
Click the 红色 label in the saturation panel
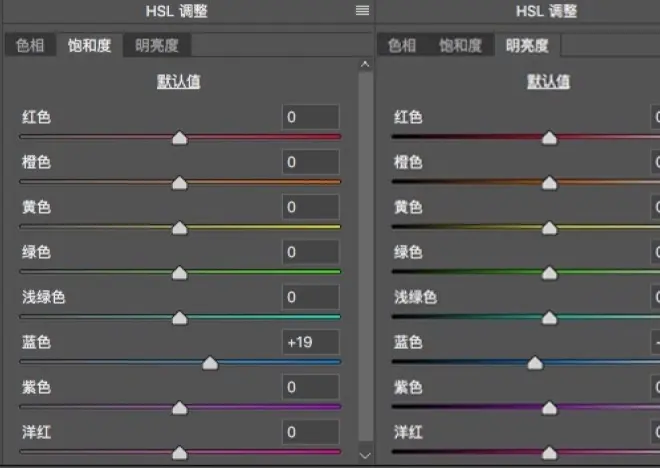pos(36,117)
